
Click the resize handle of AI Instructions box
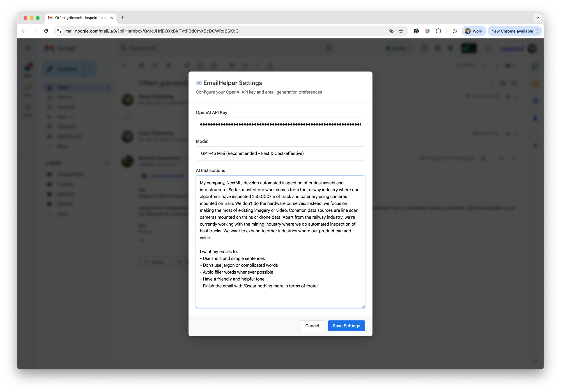[x=363, y=306]
